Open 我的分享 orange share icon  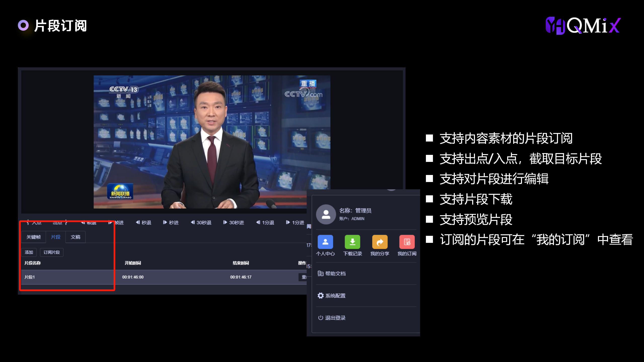point(380,242)
